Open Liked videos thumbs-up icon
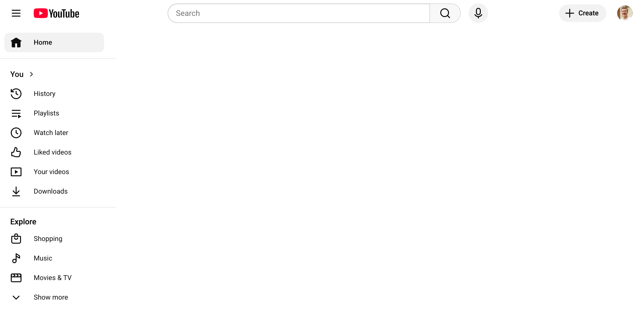This screenshot has height=313, width=644. click(x=16, y=152)
